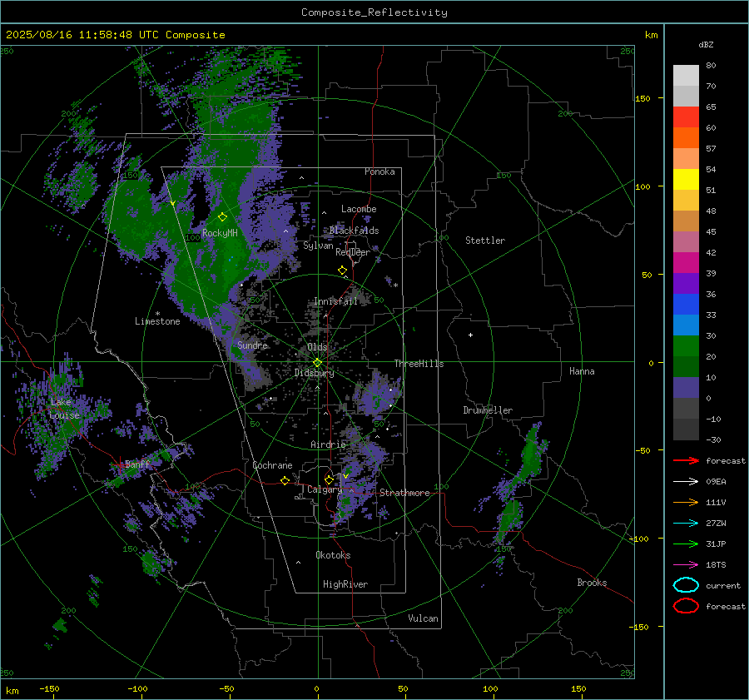Click the red forecast arrow in legend

(x=686, y=460)
